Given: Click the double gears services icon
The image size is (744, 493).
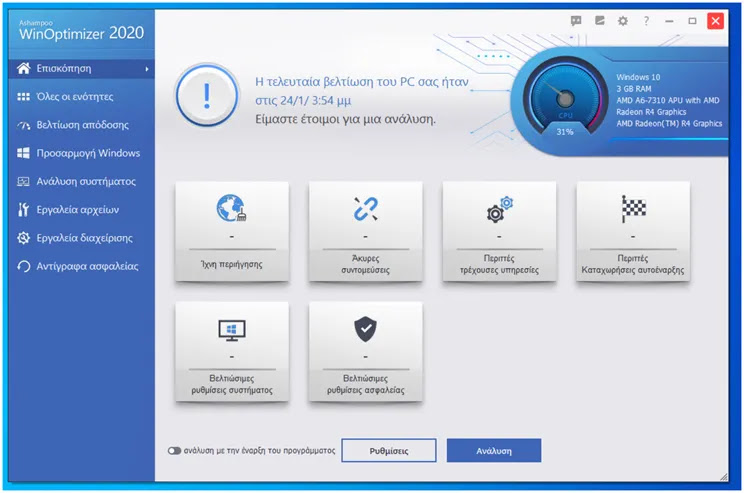Looking at the screenshot, I should [500, 209].
